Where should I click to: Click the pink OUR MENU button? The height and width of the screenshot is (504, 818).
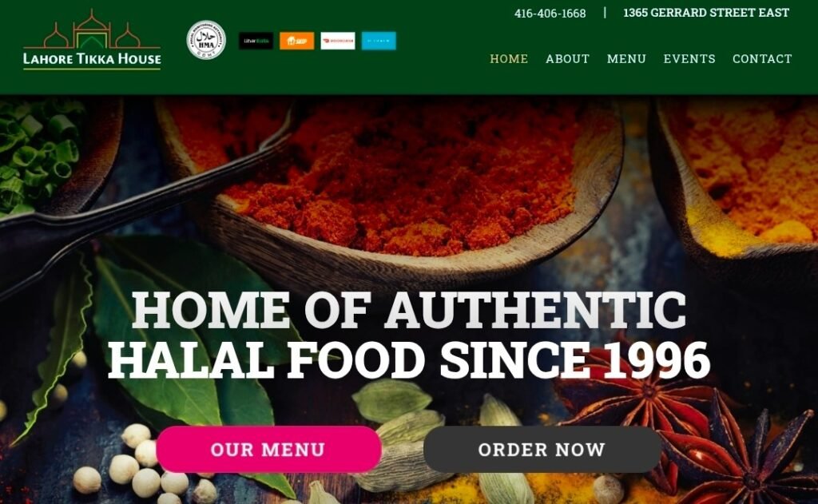[x=268, y=449]
